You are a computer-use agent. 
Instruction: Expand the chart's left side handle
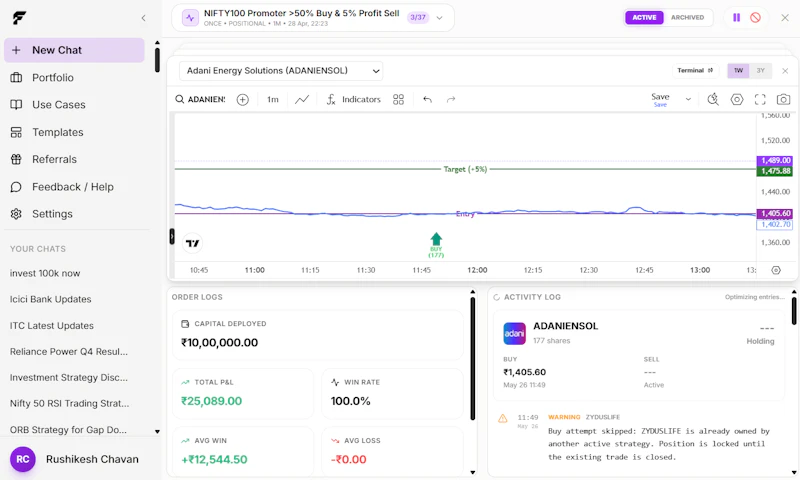172,237
